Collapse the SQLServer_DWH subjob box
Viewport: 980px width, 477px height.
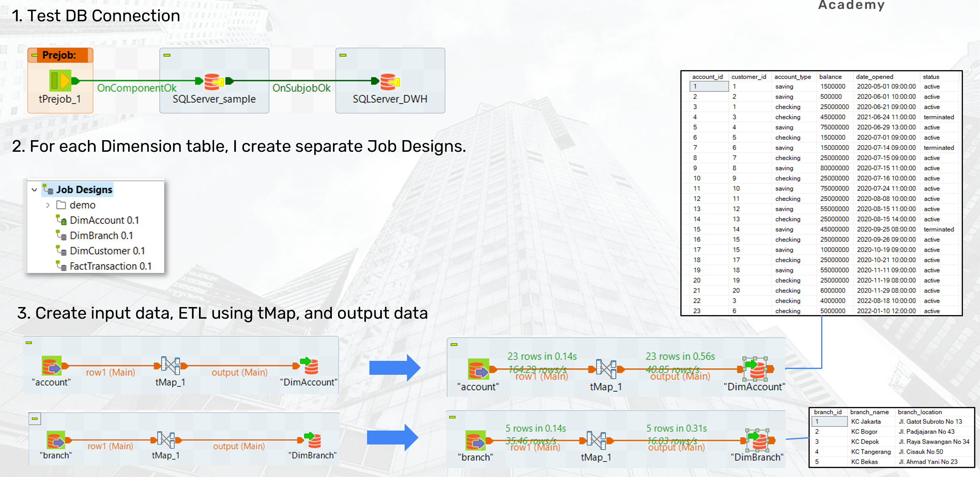pyautogui.click(x=343, y=55)
